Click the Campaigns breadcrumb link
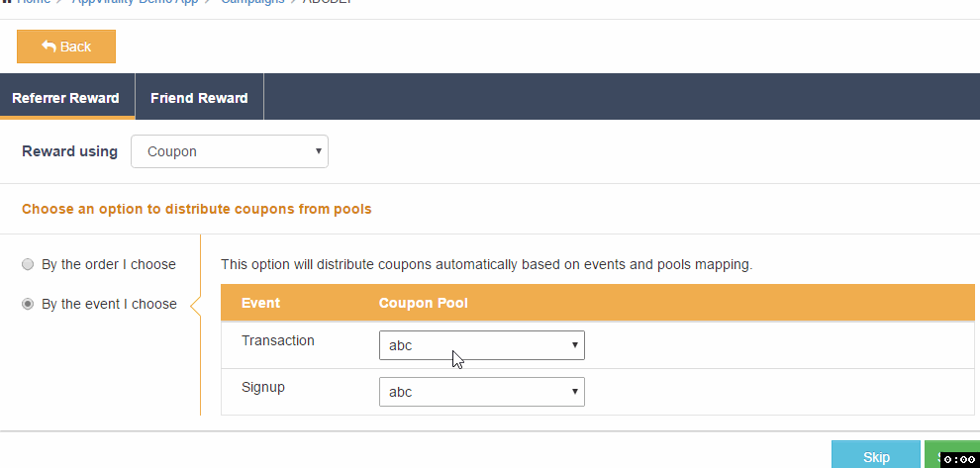 [x=252, y=2]
